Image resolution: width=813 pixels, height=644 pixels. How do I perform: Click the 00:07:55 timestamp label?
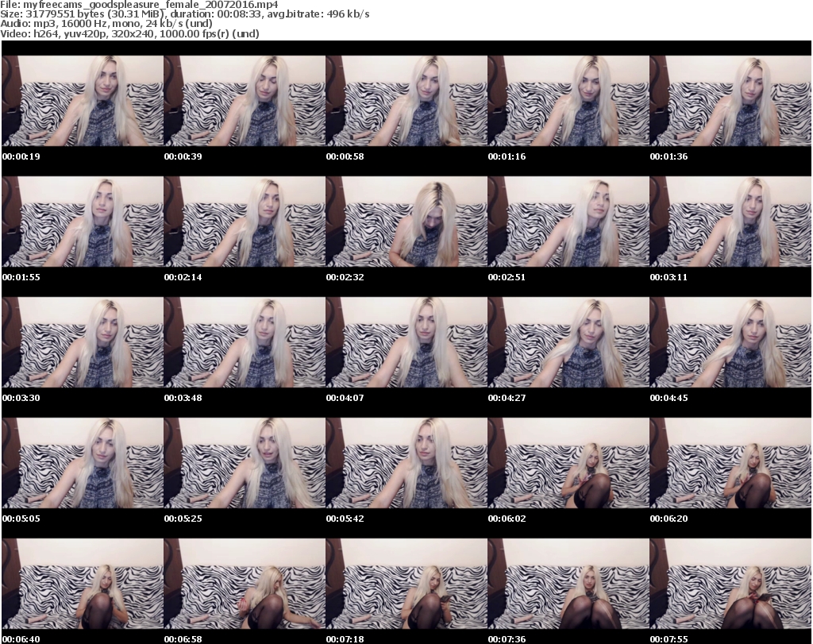669,639
